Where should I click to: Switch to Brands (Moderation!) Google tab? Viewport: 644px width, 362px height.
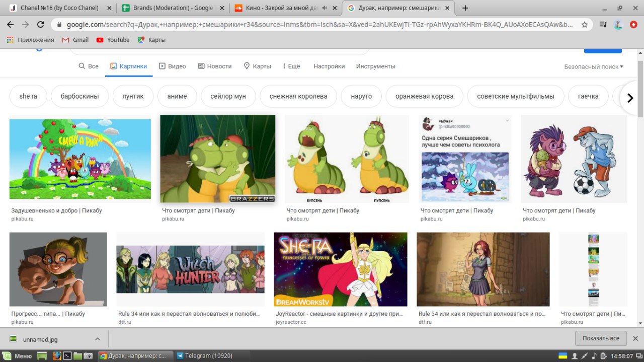coord(173,8)
